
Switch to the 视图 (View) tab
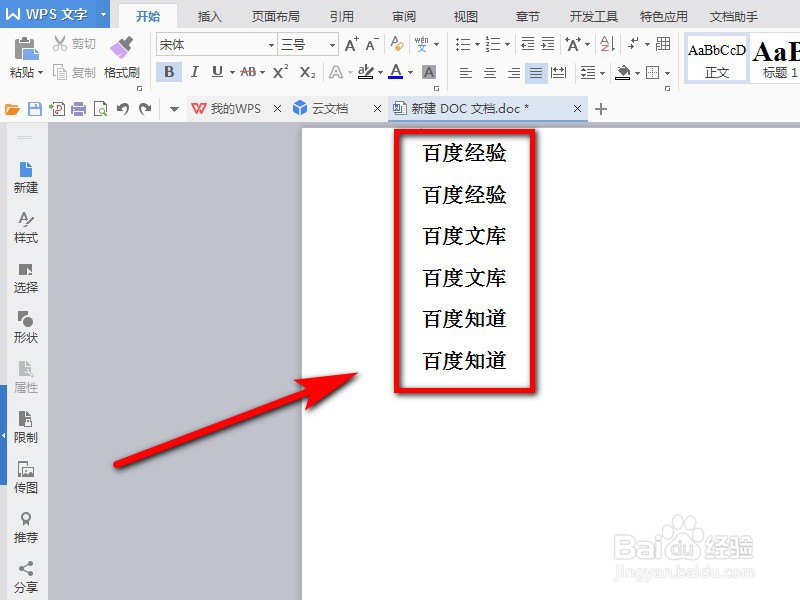coord(466,16)
